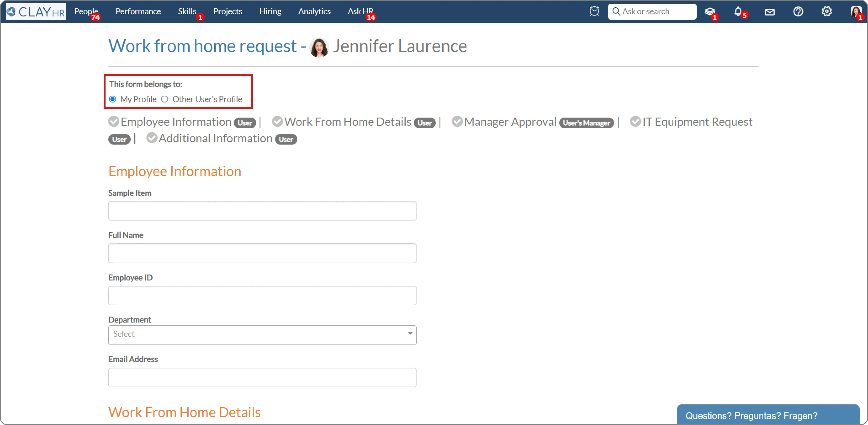Select the My Profile radio button

[x=113, y=99]
